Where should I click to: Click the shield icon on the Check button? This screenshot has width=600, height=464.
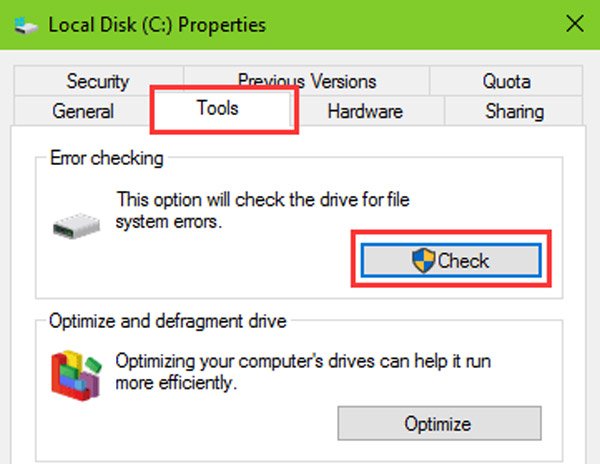[x=423, y=261]
